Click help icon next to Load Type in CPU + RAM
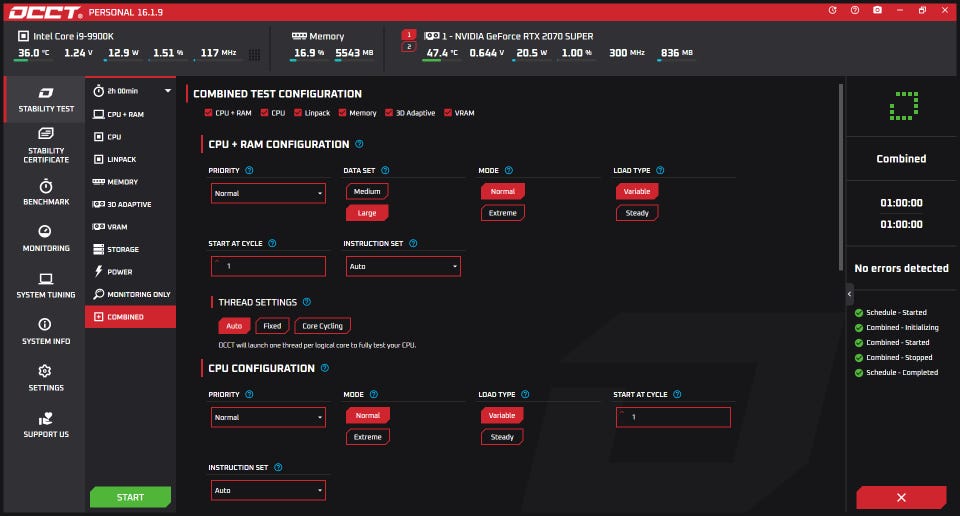960x516 pixels. [660, 170]
